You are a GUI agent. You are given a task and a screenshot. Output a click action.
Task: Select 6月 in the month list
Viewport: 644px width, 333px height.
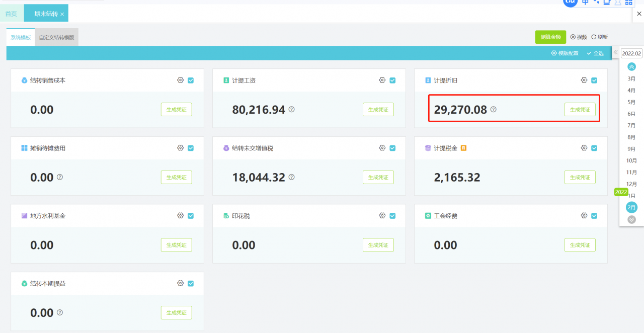[631, 114]
